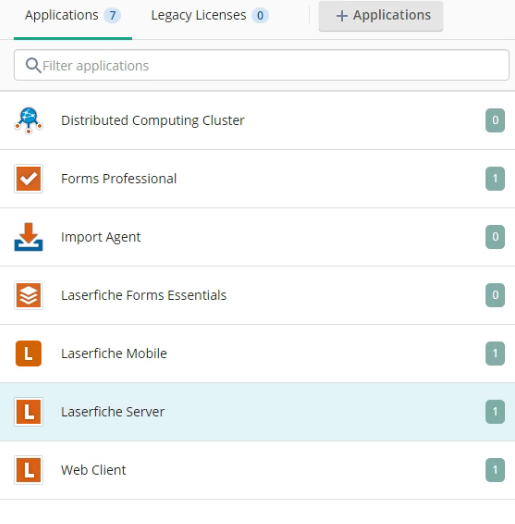Click the Distributed Computing Cluster network icon

28,120
